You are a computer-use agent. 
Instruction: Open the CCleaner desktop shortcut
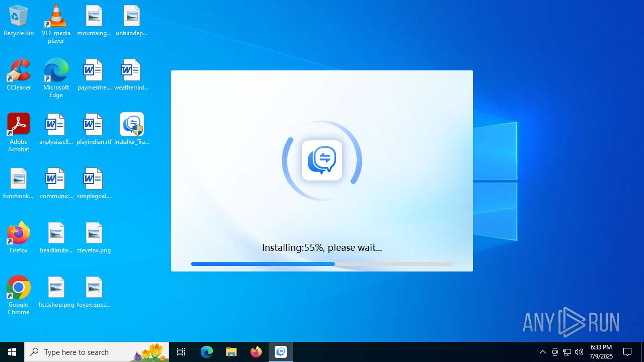(x=19, y=75)
